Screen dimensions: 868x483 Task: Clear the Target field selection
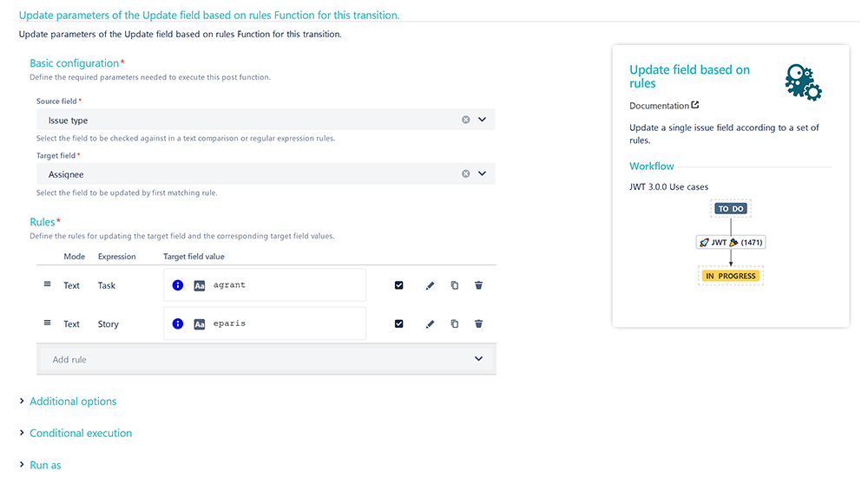click(x=465, y=173)
